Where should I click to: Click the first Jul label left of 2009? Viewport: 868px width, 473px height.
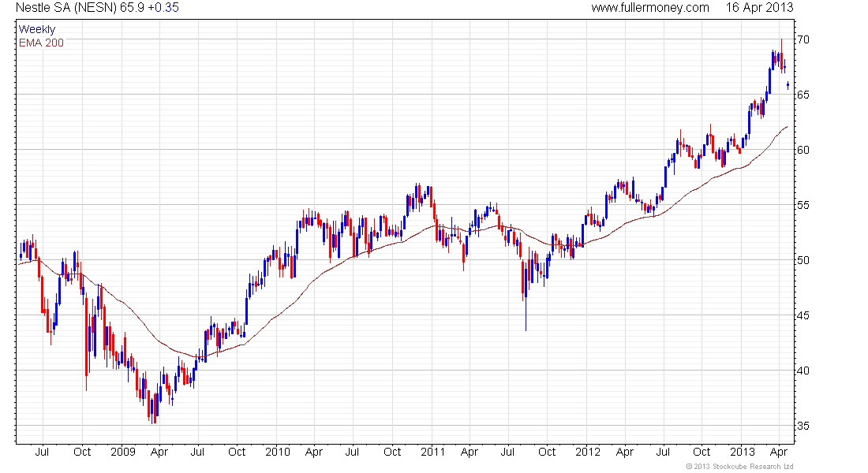[x=42, y=452]
